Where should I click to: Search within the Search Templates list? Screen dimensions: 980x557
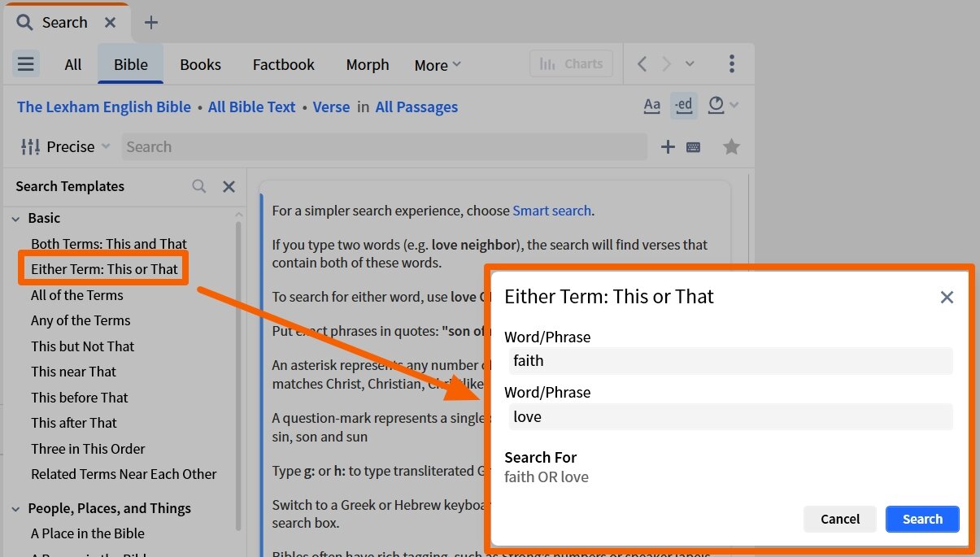199,186
